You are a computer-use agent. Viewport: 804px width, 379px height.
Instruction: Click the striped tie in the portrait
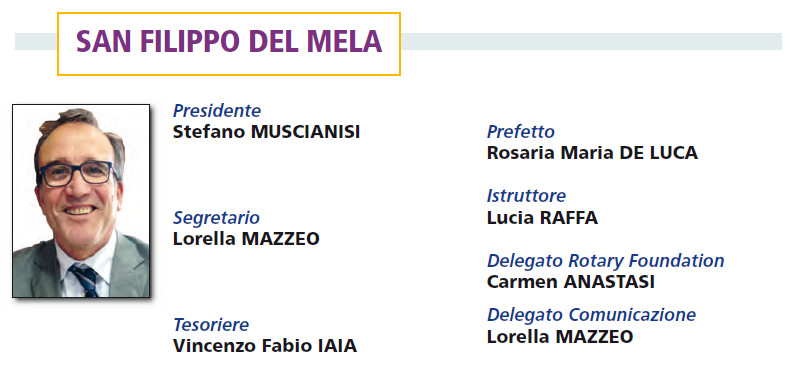(85, 280)
